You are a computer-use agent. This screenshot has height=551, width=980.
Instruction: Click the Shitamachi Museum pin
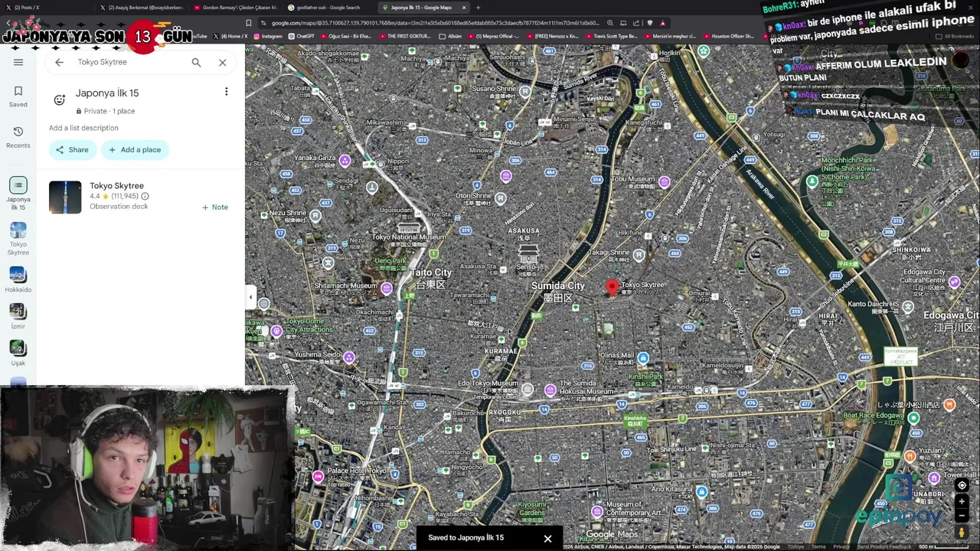(x=386, y=289)
